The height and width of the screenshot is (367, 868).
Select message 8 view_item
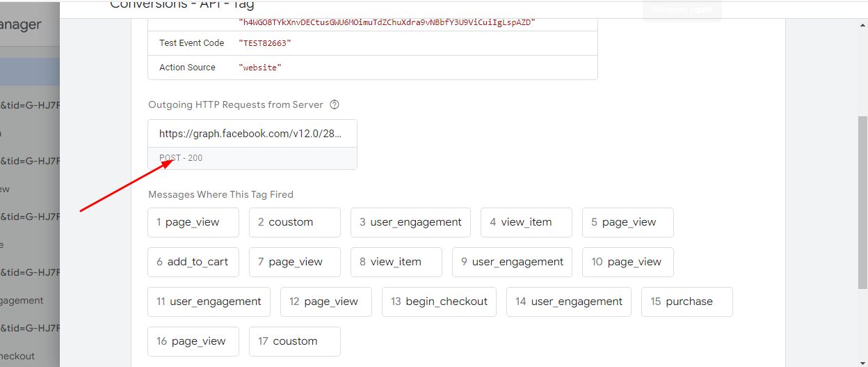click(x=396, y=262)
